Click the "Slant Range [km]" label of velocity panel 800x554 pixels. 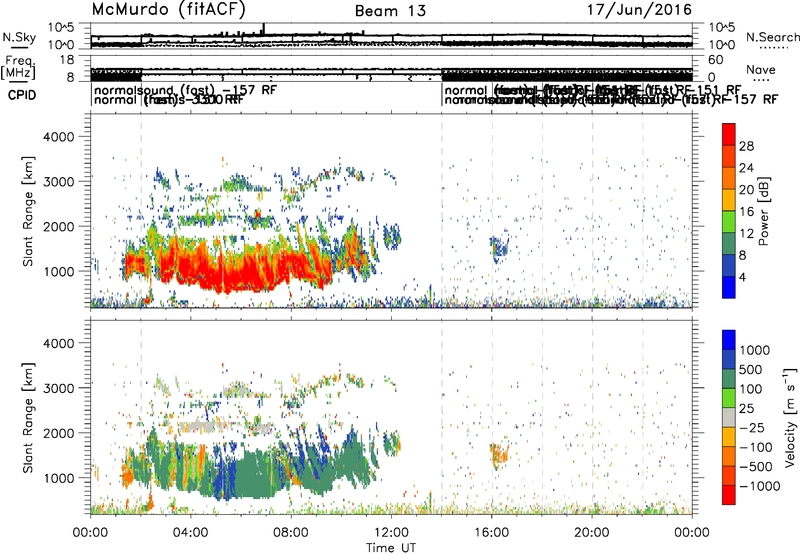click(28, 418)
